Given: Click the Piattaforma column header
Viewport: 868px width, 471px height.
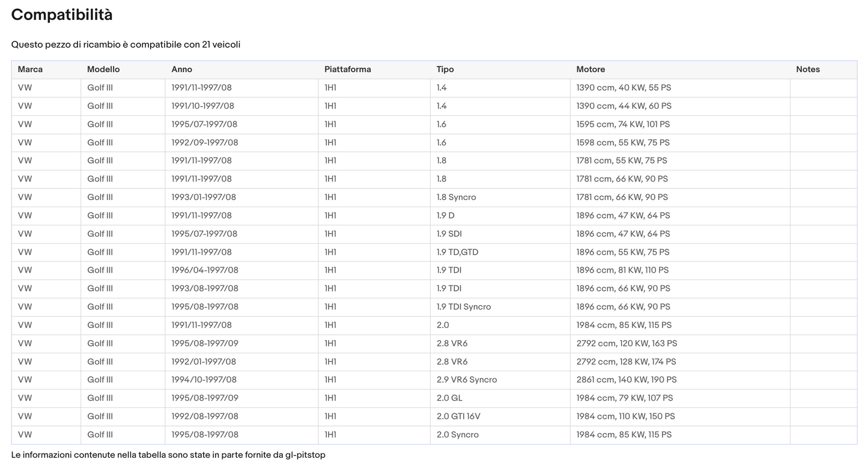Looking at the screenshot, I should 348,69.
